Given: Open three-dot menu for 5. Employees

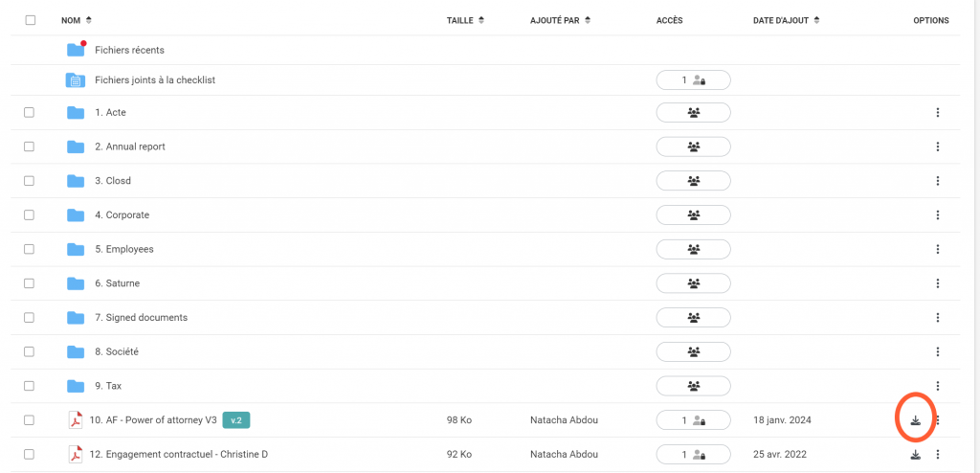Looking at the screenshot, I should pos(938,250).
